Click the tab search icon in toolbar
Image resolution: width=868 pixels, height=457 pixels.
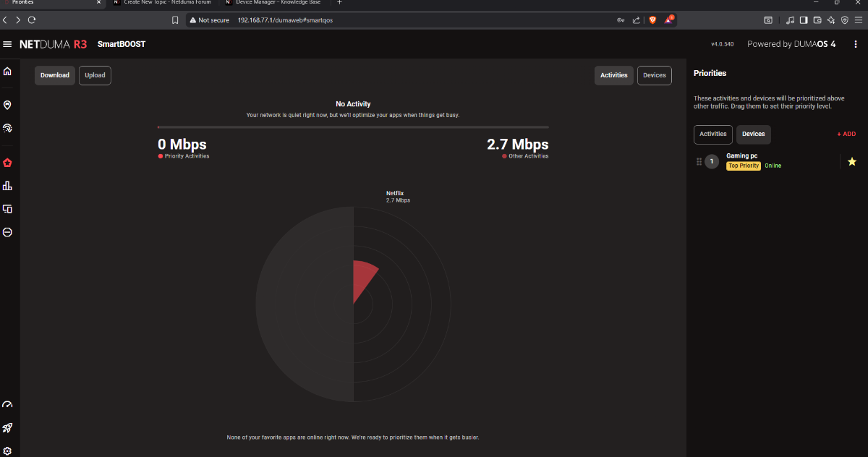point(768,20)
